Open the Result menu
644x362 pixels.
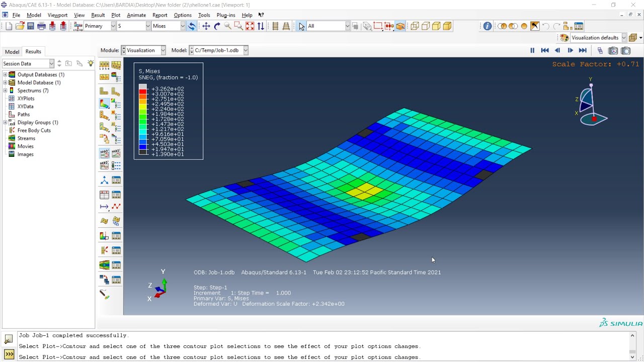(x=98, y=15)
